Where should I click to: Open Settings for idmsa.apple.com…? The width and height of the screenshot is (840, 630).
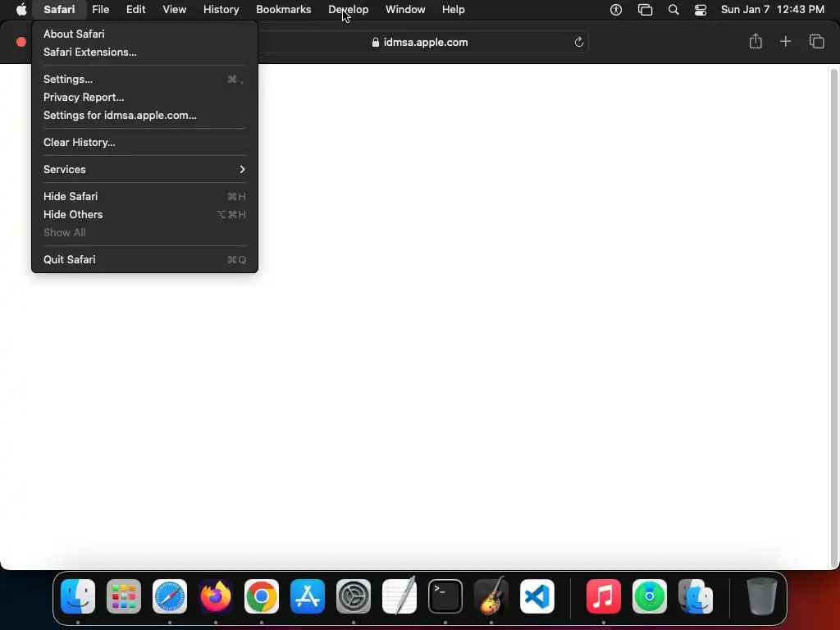(x=144, y=115)
